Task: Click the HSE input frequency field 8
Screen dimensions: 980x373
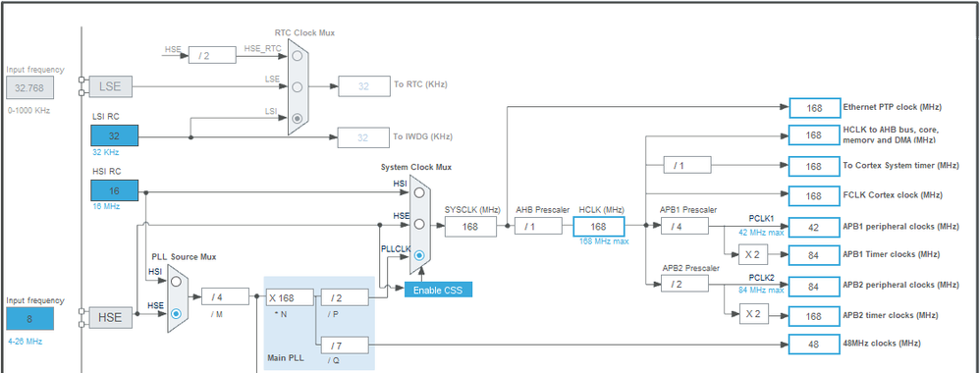Action: click(x=30, y=319)
